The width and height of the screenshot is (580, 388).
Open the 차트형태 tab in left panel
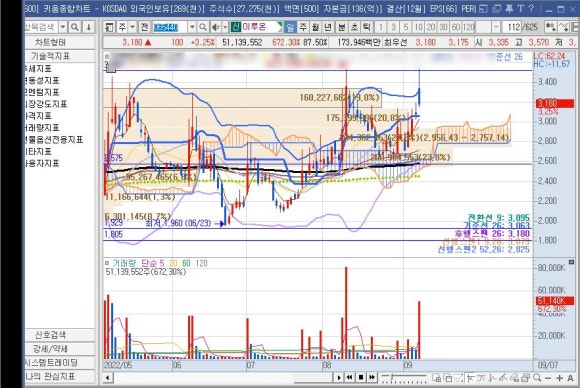pyautogui.click(x=50, y=42)
